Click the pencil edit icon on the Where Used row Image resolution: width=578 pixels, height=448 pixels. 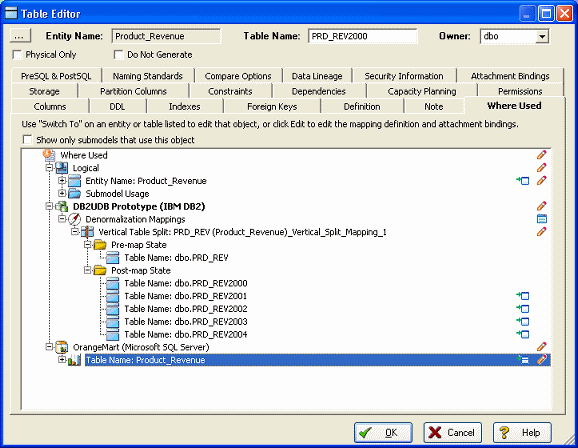tap(542, 155)
